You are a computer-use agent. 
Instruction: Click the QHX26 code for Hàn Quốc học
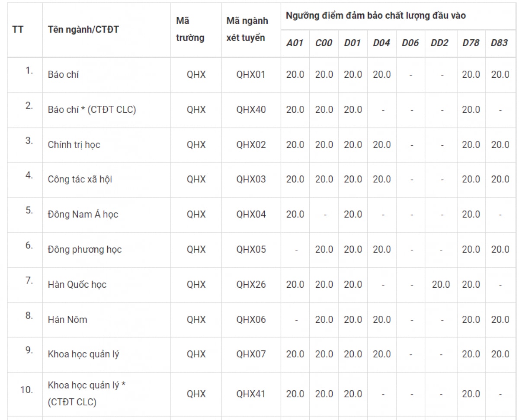click(251, 285)
